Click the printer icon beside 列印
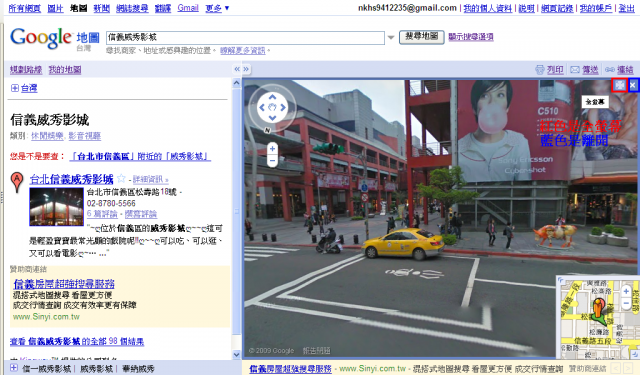640x375 pixels. click(540, 70)
